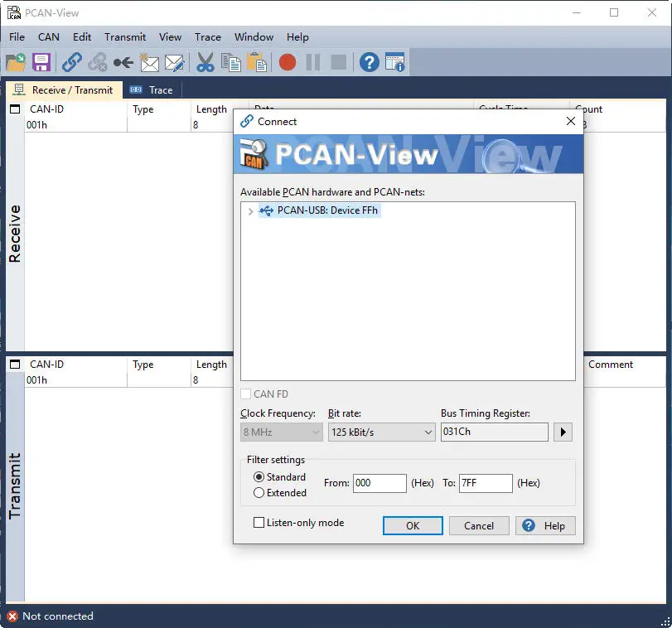Start trace with the red record icon

click(x=288, y=62)
